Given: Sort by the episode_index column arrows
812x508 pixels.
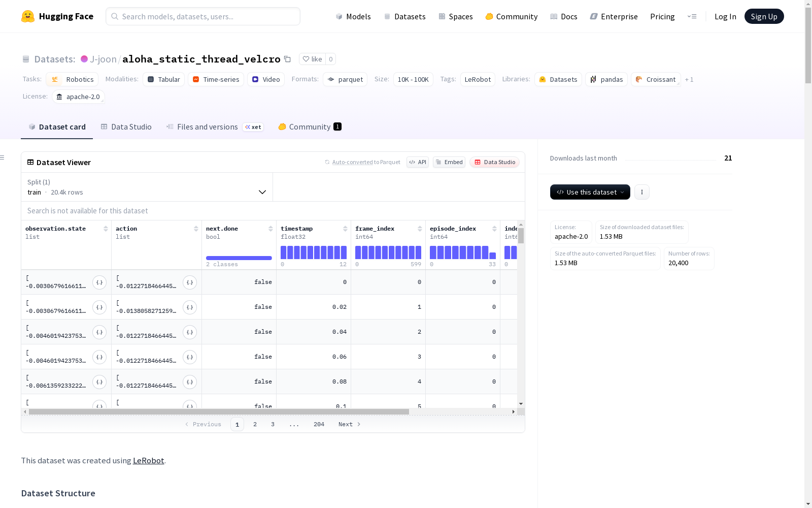Looking at the screenshot, I should 494,229.
